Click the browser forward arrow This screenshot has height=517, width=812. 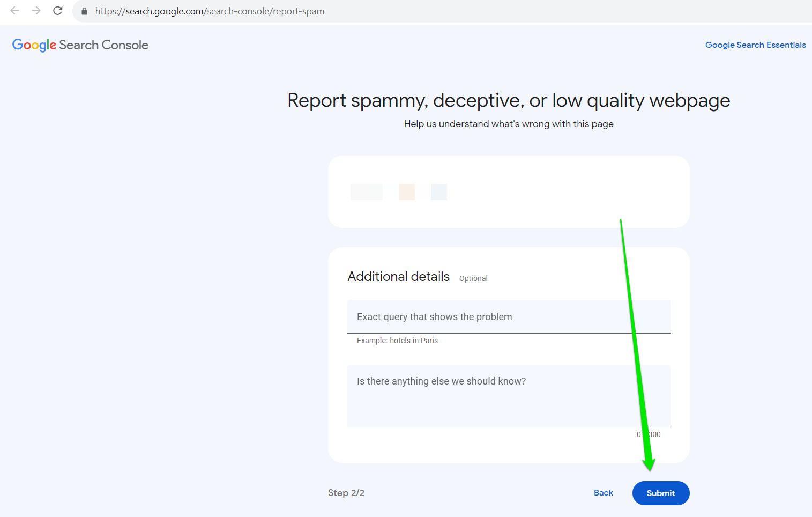pyautogui.click(x=36, y=11)
